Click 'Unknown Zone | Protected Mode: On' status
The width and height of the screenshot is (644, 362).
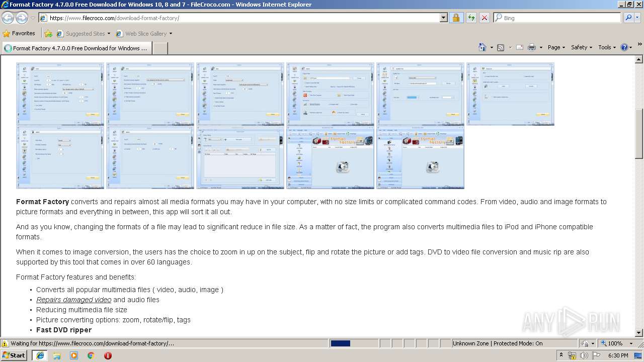[498, 343]
